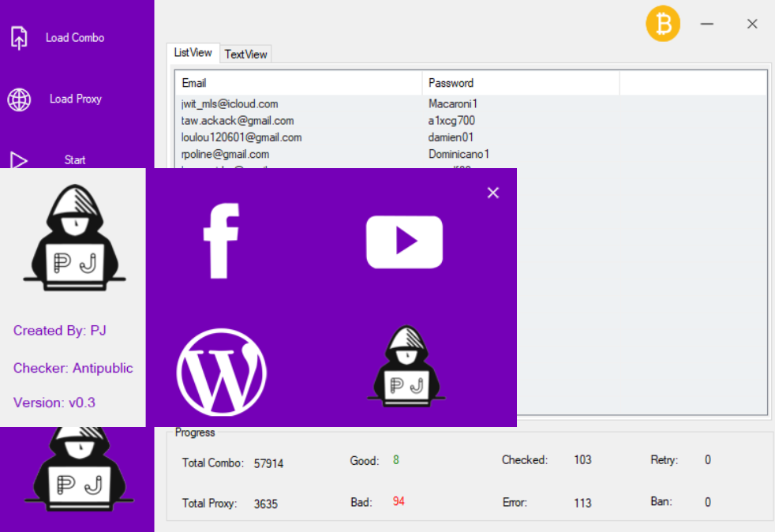Sort by the Password column header
The height and width of the screenshot is (532, 775).
coord(521,83)
